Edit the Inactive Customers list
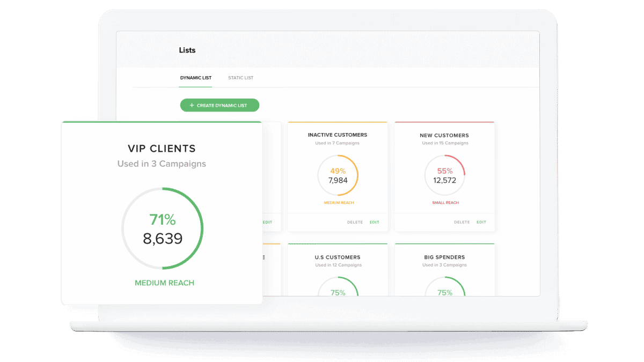 [374, 222]
